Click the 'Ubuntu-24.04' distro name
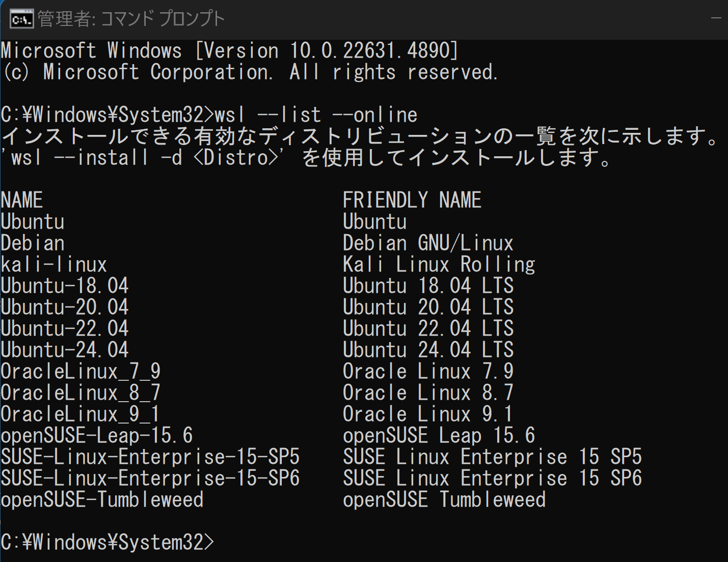728x562 pixels. pos(65,350)
